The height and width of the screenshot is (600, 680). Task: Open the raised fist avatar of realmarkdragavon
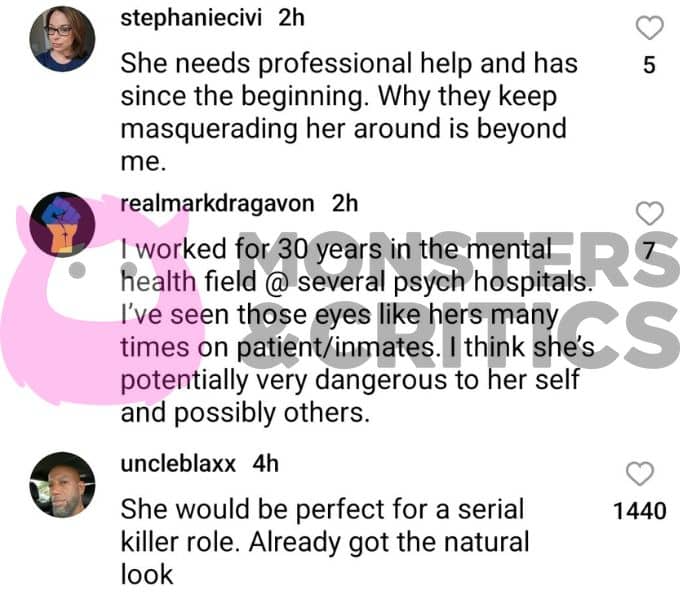62,225
